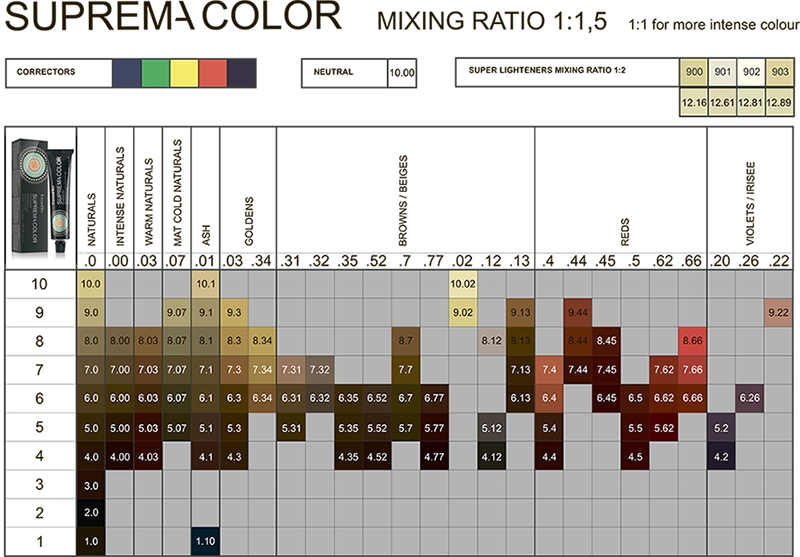Select super lightener swatch 903
This screenshot has height=557, width=800.
pos(780,72)
